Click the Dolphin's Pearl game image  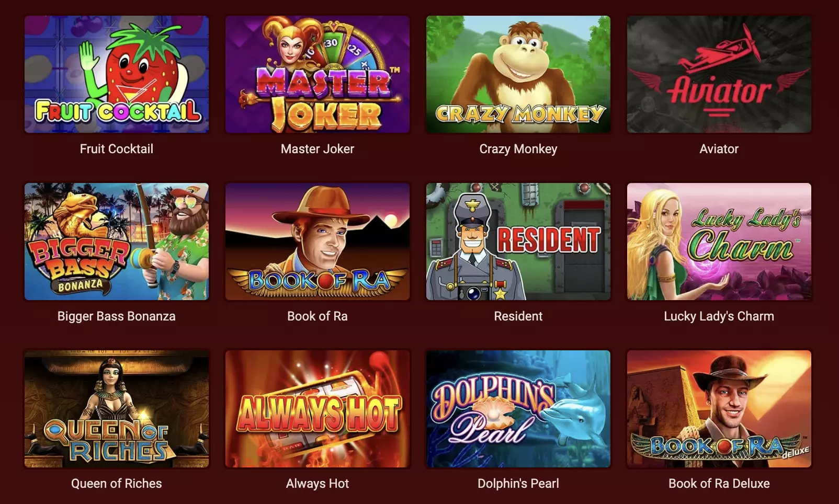pos(518,409)
